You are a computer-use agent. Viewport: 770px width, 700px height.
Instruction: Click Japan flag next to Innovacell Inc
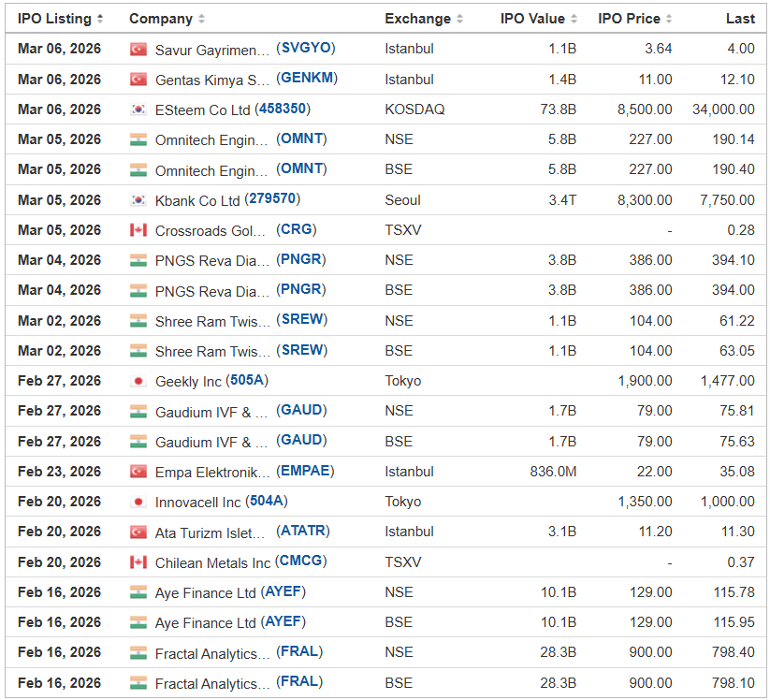click(138, 502)
